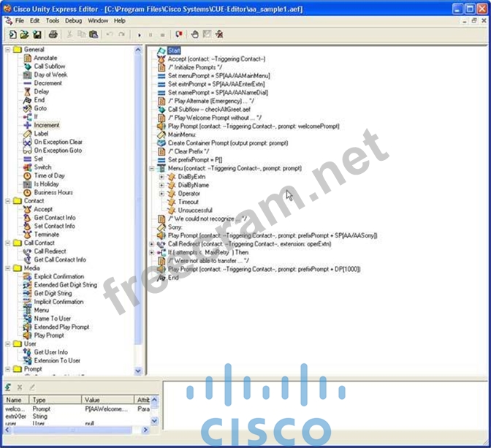Click the Paste clipboard toolbar icon
Viewport: 491px width, 448px height.
tap(93, 34)
